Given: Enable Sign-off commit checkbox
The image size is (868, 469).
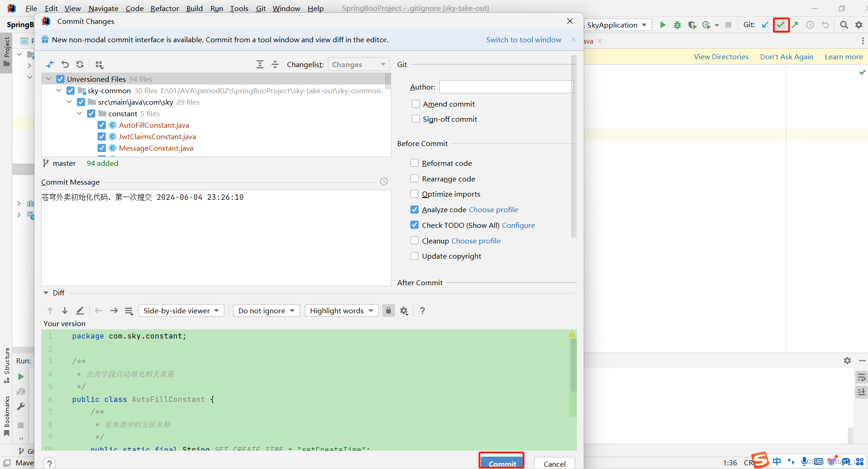Looking at the screenshot, I should [x=416, y=119].
